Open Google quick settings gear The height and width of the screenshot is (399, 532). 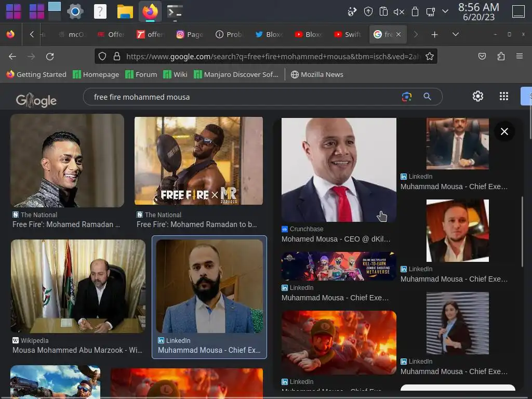pyautogui.click(x=478, y=96)
